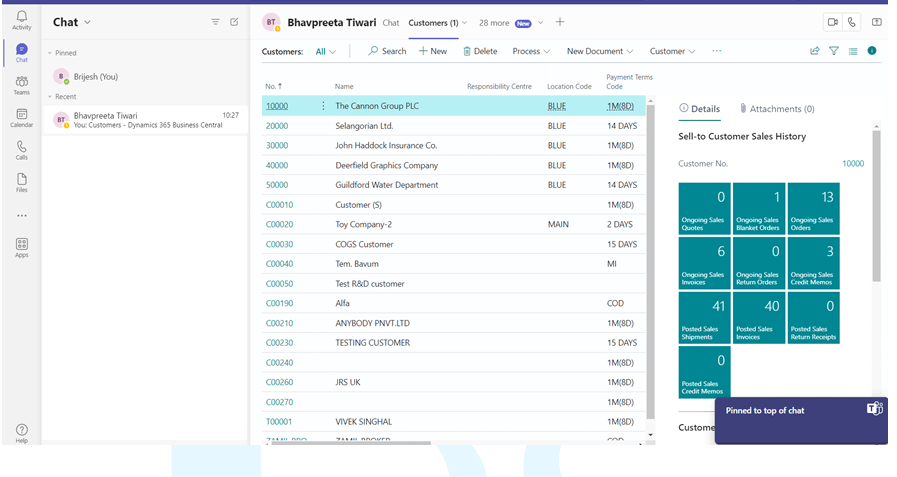Open the Help icon in sidebar
This screenshot has height=477, width=897.
pos(22,433)
